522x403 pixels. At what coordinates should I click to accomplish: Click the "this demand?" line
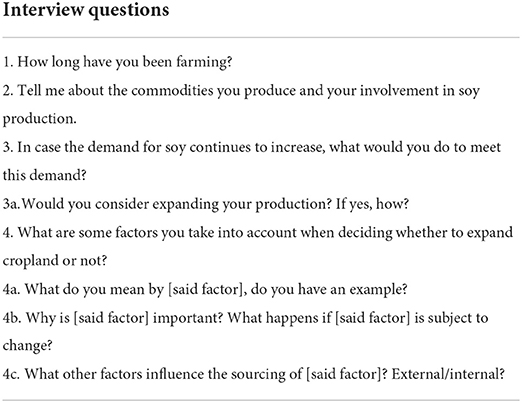(45, 175)
